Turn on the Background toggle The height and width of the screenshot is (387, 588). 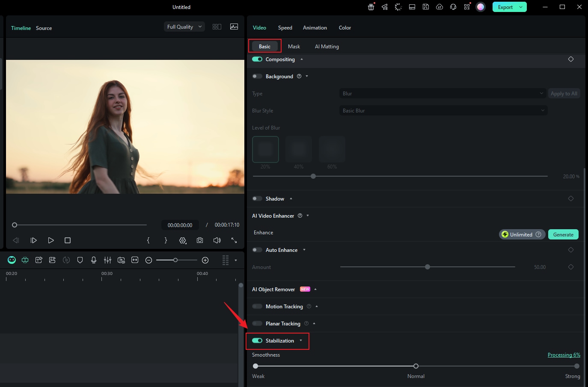coord(257,77)
